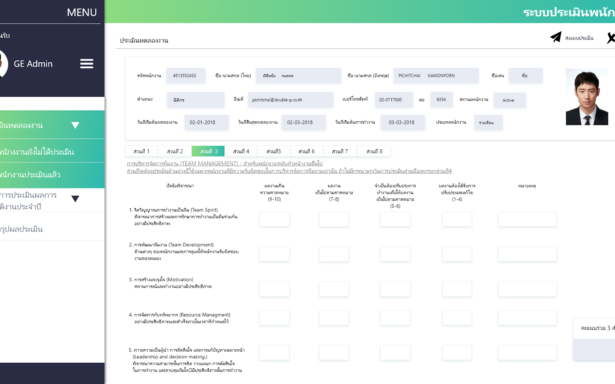Click Resource Management score box under (1-4)
The width and height of the screenshot is (615, 384).
click(x=457, y=318)
